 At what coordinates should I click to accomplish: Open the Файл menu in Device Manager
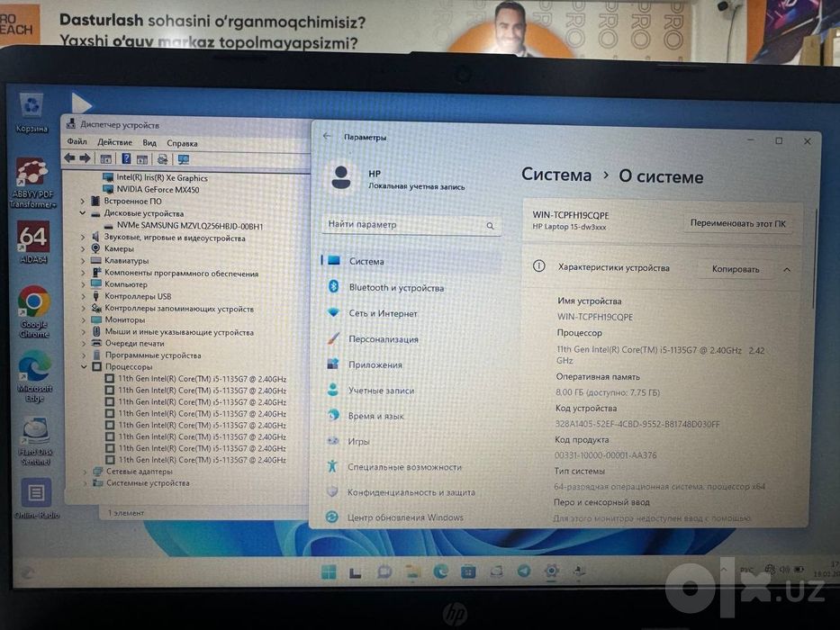(x=77, y=141)
